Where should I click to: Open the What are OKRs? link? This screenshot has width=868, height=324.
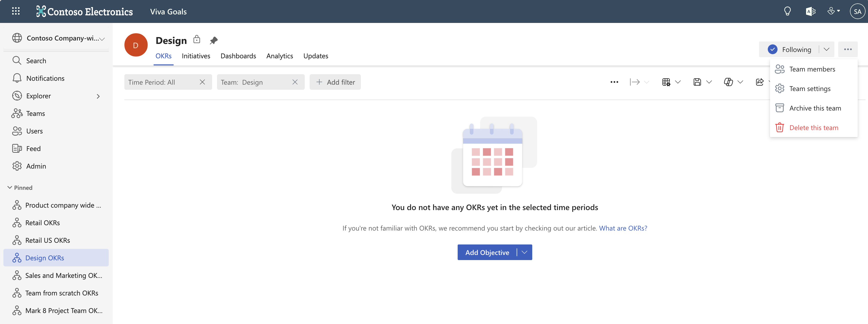pos(623,228)
